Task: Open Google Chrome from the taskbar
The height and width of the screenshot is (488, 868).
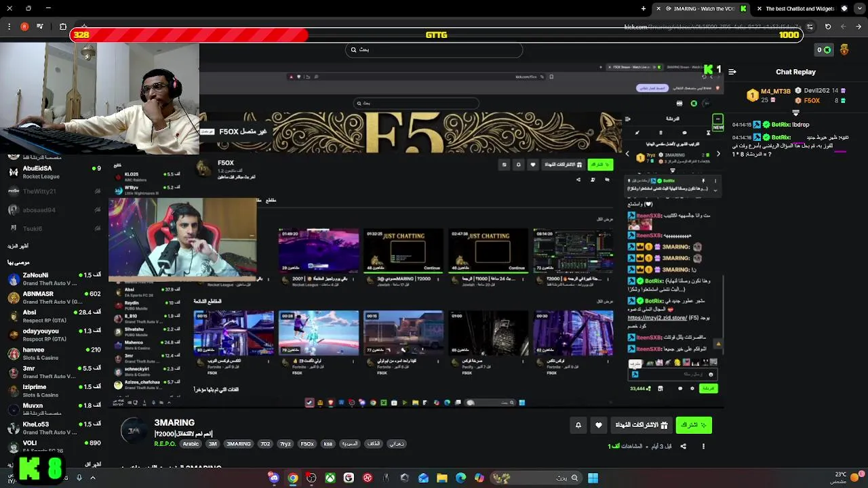Action: click(292, 478)
